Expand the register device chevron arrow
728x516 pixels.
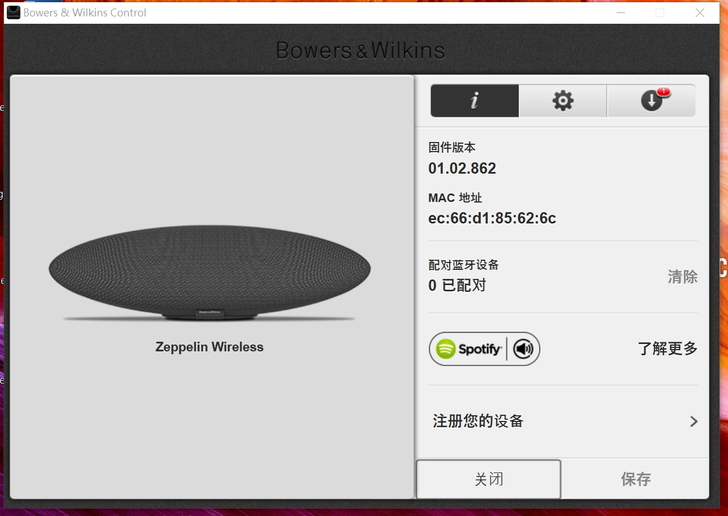[694, 421]
